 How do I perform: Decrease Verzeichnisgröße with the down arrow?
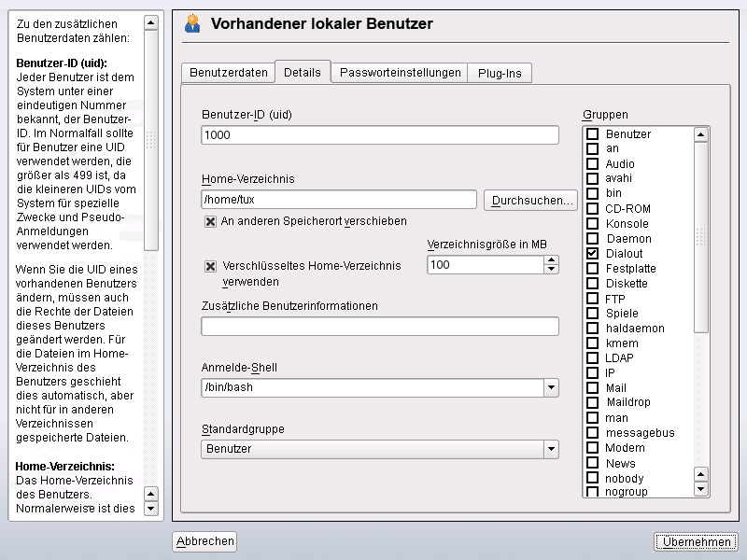coord(551,269)
